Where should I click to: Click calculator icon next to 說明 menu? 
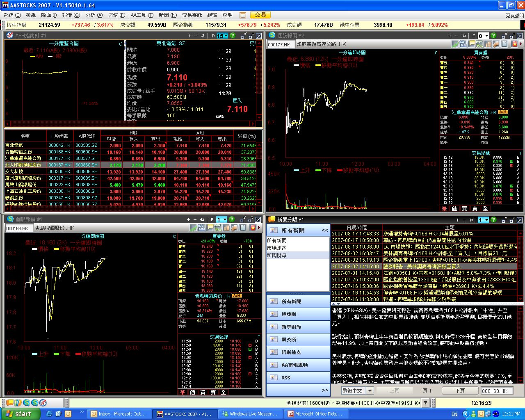point(243,15)
